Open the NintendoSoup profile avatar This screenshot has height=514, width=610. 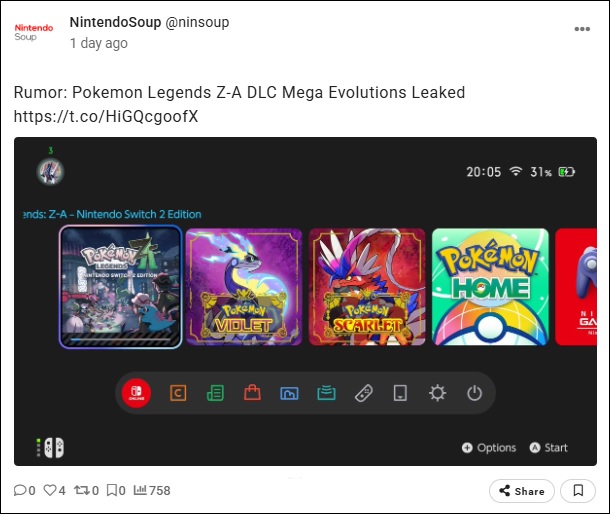[33, 32]
